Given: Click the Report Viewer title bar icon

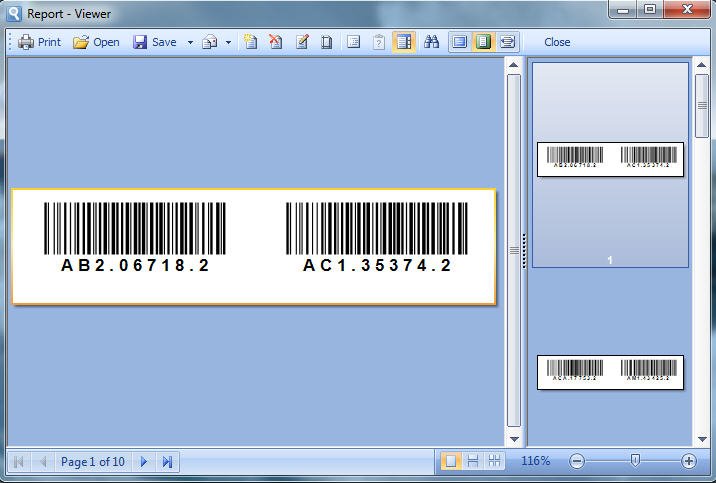Looking at the screenshot, I should click(x=14, y=14).
